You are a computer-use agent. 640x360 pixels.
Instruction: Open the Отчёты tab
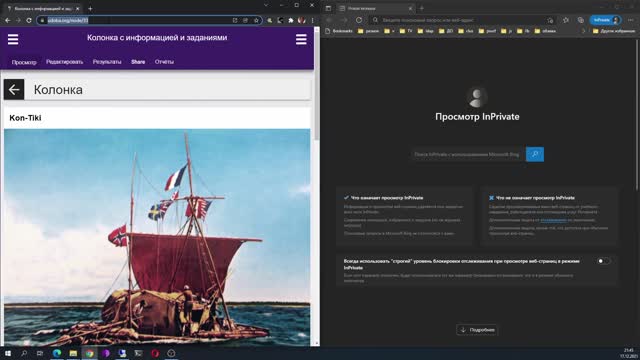164,62
